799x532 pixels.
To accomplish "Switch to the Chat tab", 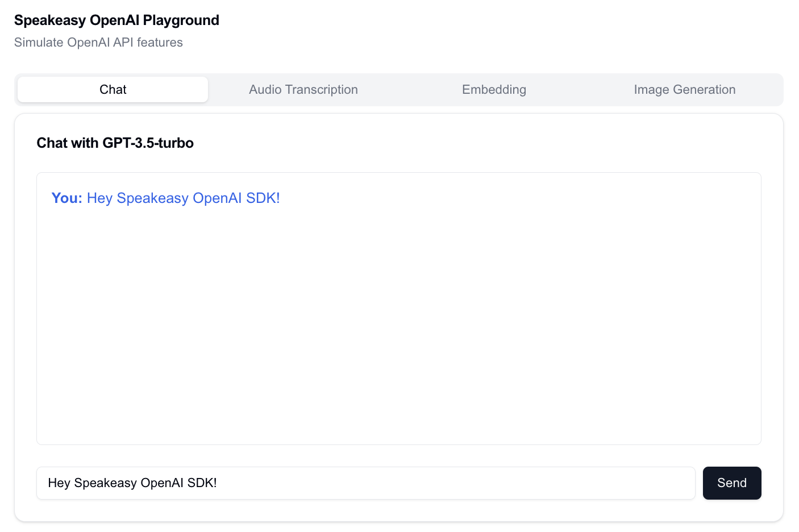I will (113, 89).
